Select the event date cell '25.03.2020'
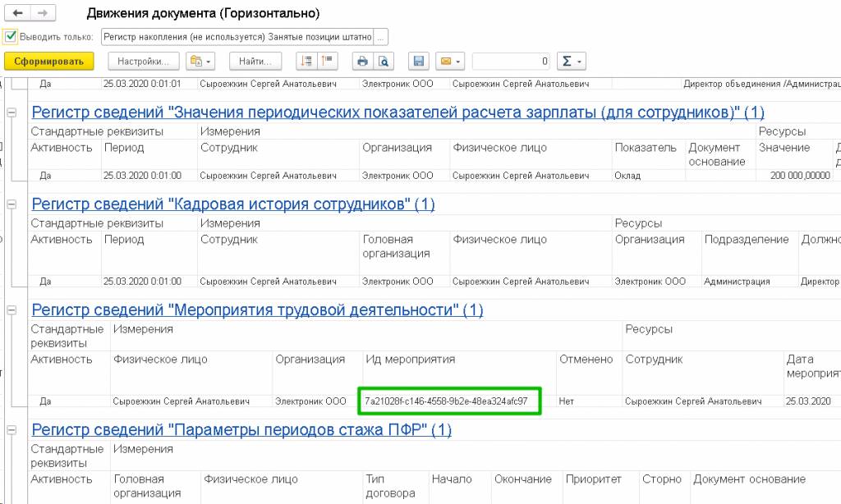Image resolution: width=841 pixels, height=504 pixels. click(812, 401)
